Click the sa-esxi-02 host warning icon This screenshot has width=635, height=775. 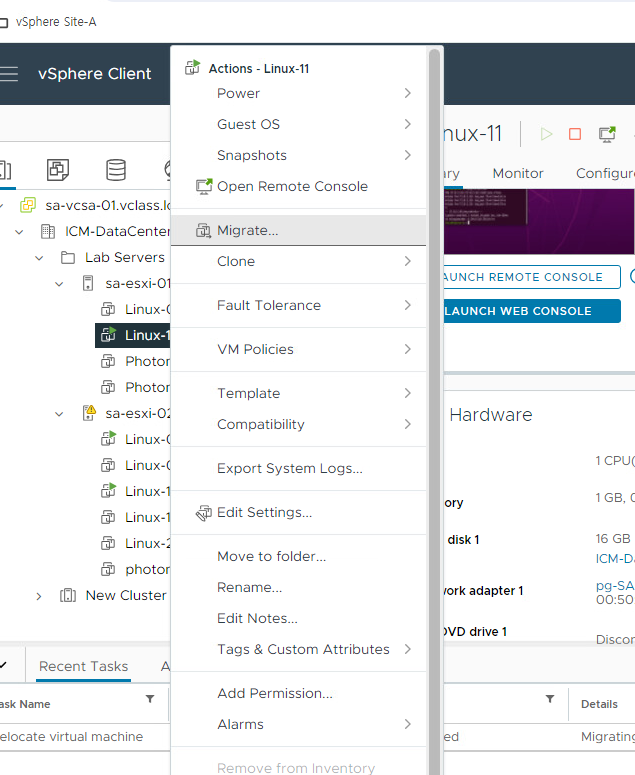pyautogui.click(x=89, y=413)
